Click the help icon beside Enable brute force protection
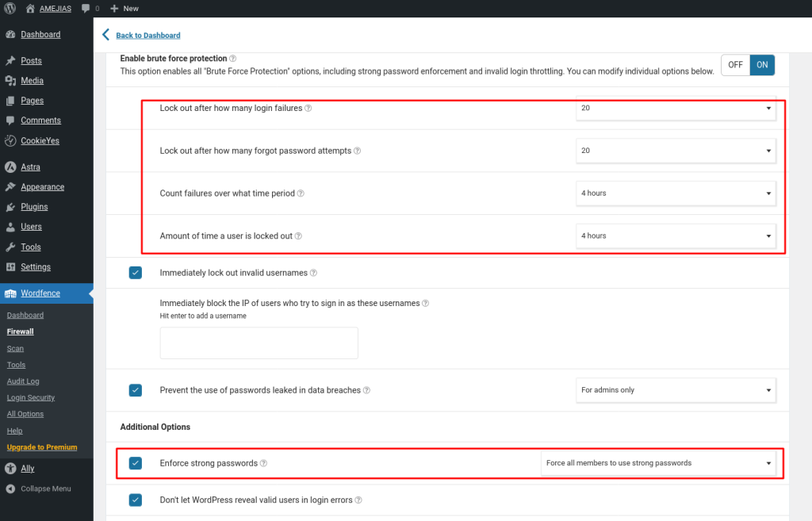812x521 pixels. (233, 59)
